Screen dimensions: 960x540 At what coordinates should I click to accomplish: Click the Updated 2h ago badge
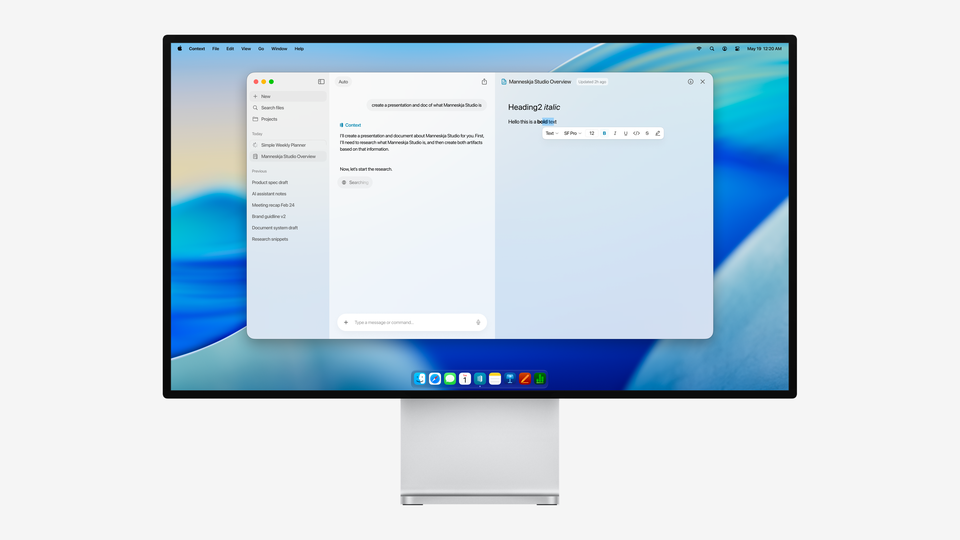pyautogui.click(x=592, y=81)
